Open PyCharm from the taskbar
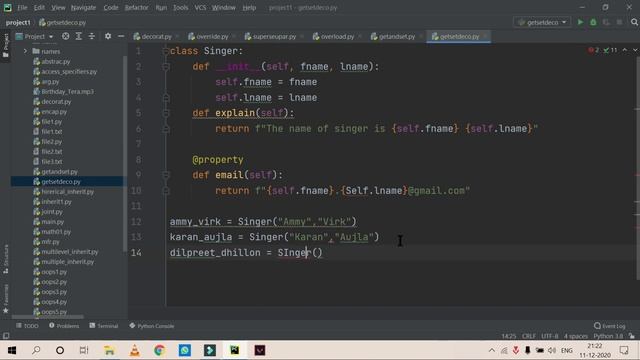Image resolution: width=640 pixels, height=360 pixels. click(235, 350)
